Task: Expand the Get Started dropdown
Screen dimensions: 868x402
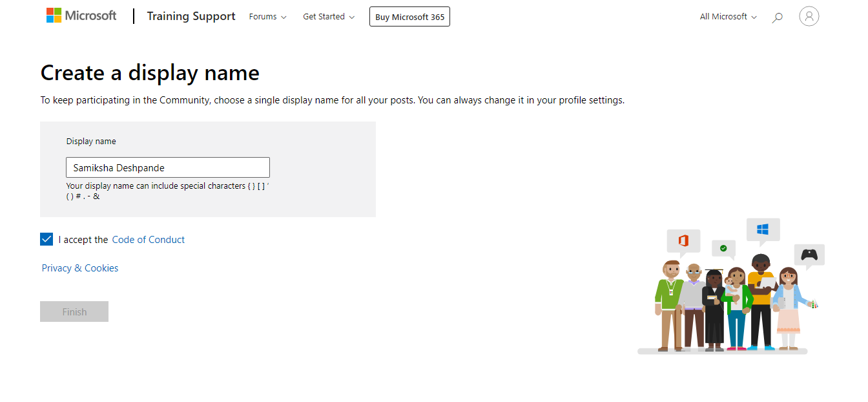Action: pyautogui.click(x=329, y=17)
